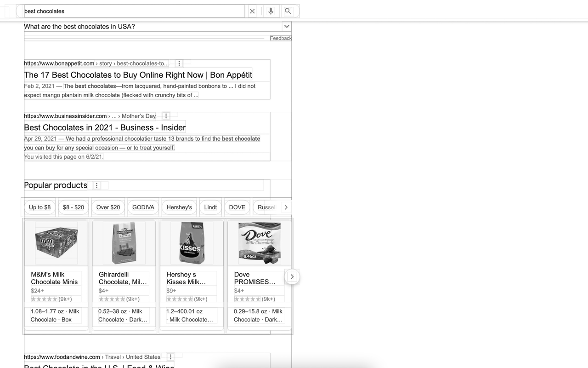Expand the question about best chocolates in USA

(287, 26)
